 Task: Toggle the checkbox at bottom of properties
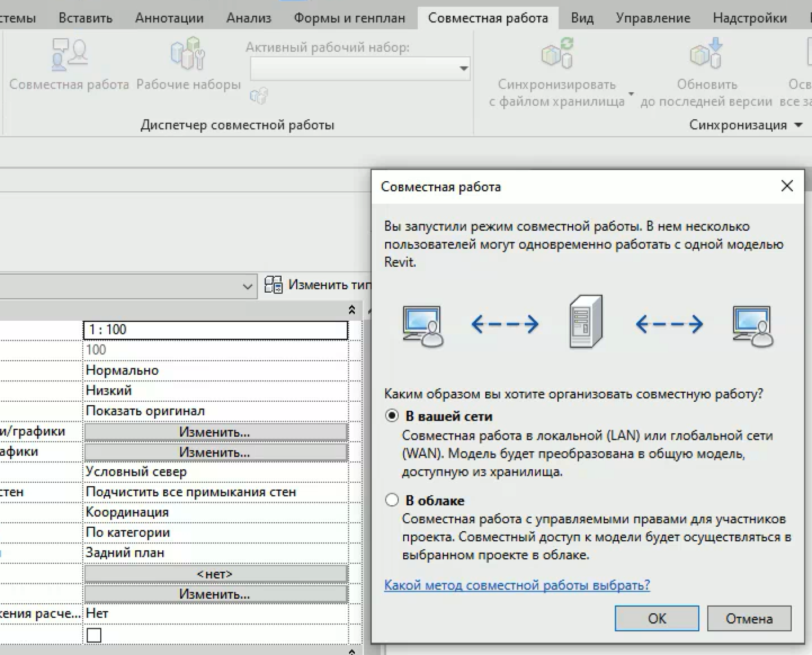tap(94, 635)
